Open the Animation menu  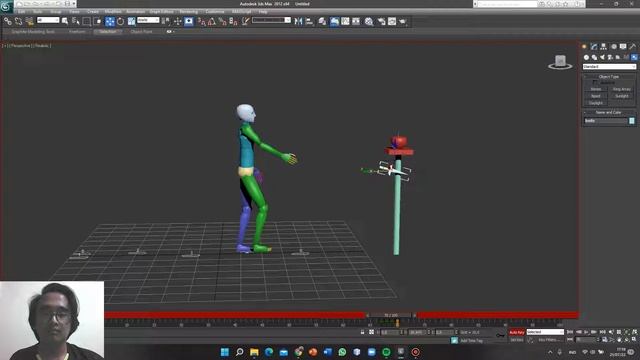(136, 12)
